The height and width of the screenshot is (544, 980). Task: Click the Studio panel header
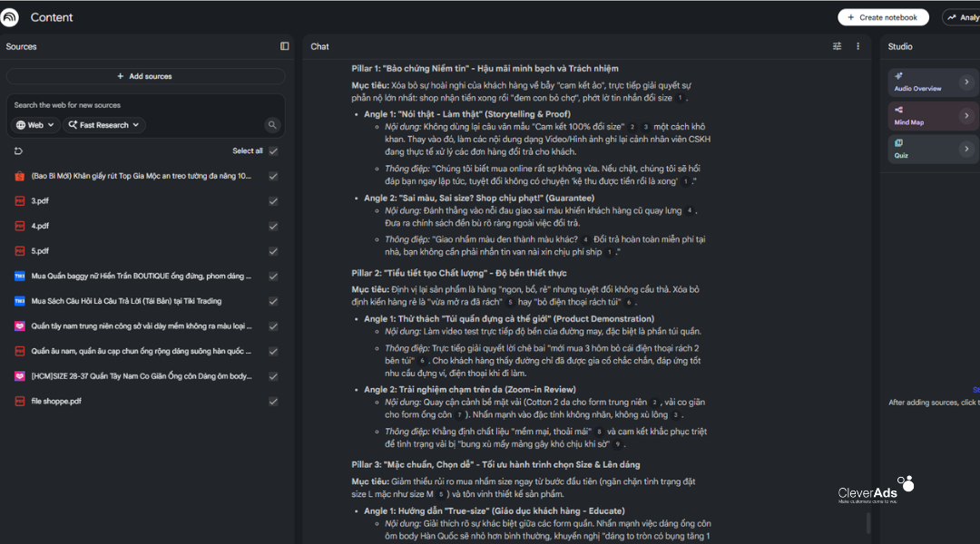pyautogui.click(x=900, y=46)
